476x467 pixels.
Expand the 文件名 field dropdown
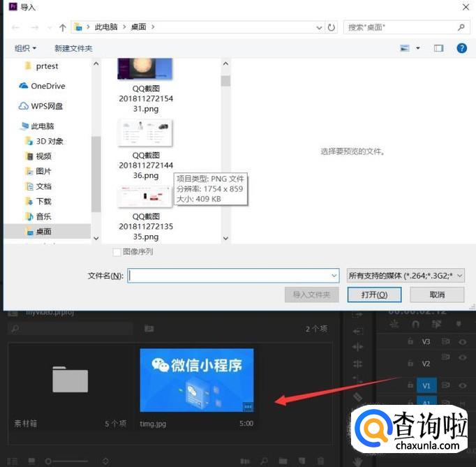click(x=334, y=276)
